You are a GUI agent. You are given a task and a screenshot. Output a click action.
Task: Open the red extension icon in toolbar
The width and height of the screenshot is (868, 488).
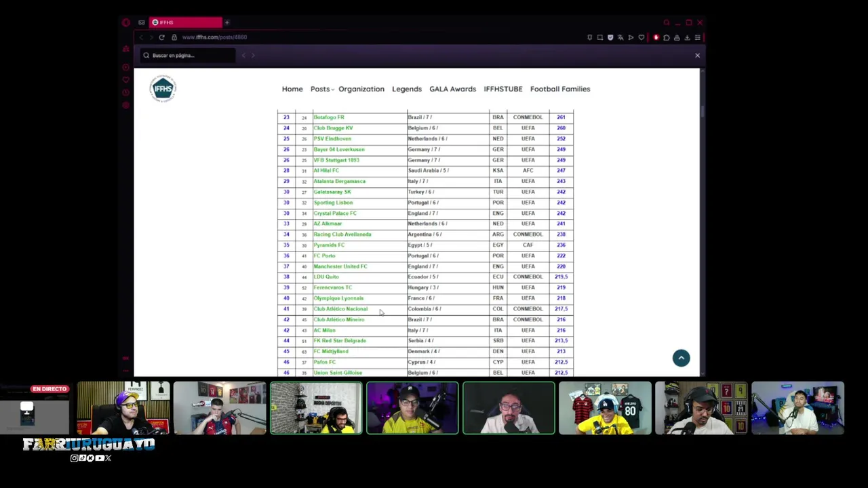(x=656, y=37)
